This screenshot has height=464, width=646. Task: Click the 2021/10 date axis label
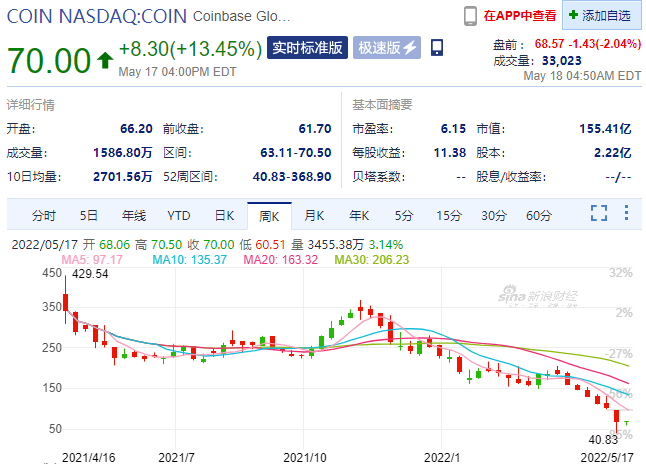(x=305, y=457)
